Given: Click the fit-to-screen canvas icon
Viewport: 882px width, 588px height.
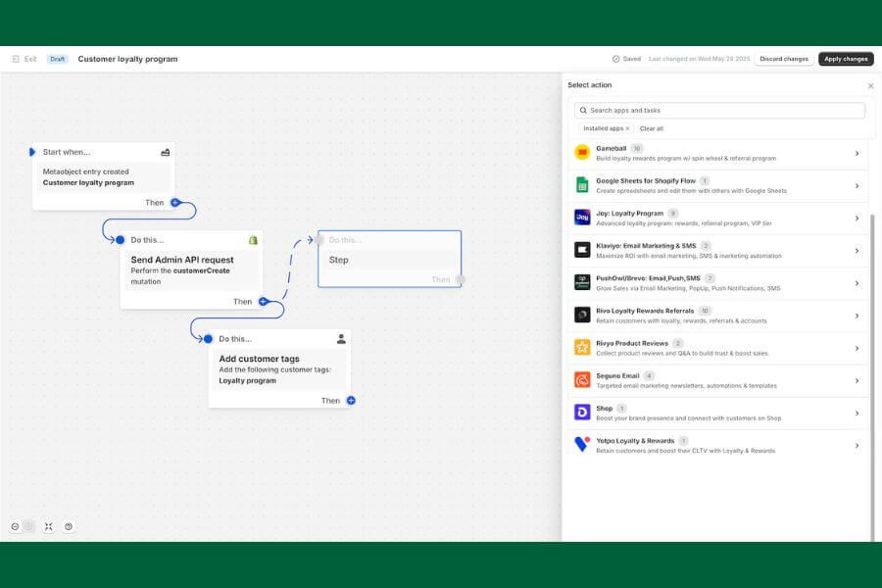Looking at the screenshot, I should pos(48,526).
